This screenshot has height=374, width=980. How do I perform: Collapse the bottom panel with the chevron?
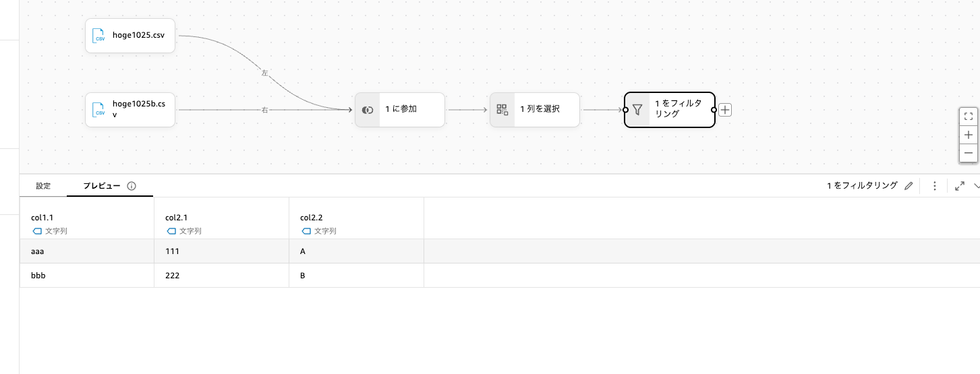point(976,186)
